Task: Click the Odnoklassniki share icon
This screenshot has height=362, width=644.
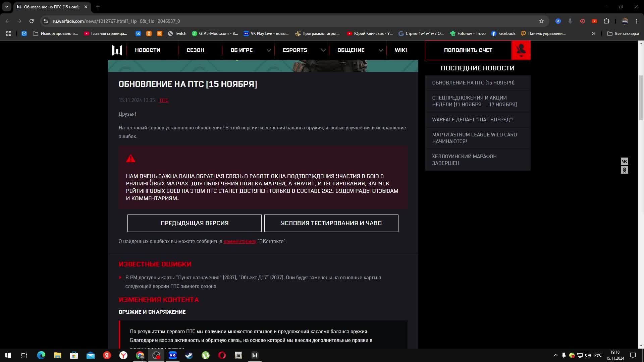Action: coord(624,170)
